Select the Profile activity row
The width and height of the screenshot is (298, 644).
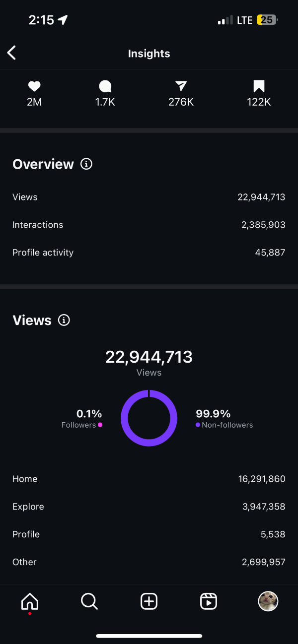[x=149, y=253]
